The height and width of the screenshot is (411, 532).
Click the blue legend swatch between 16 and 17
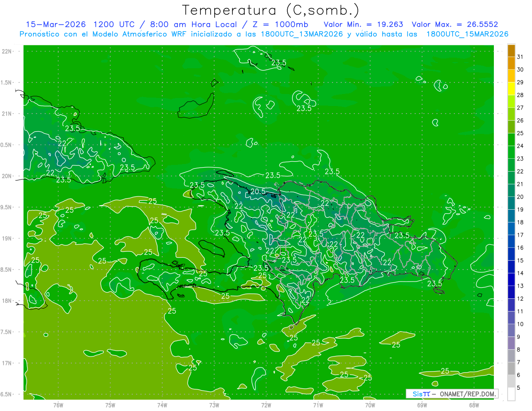point(511,241)
